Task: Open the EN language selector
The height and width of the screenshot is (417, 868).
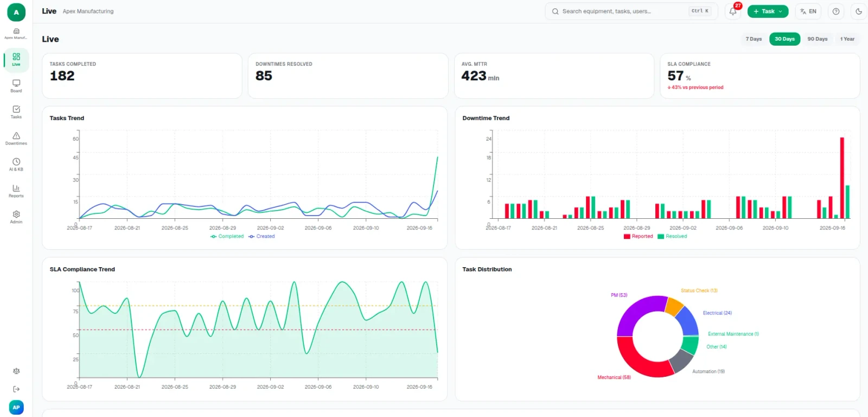Action: 808,11
